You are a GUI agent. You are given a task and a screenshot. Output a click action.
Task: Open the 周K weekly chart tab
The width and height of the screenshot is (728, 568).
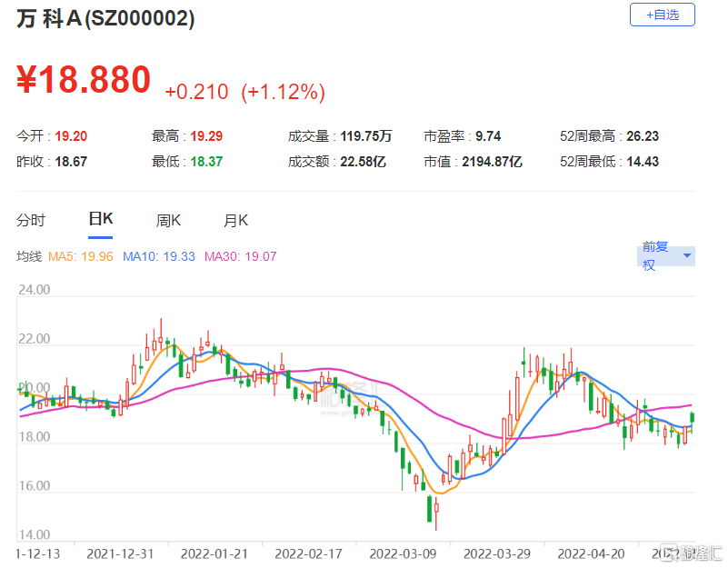pyautogui.click(x=168, y=220)
